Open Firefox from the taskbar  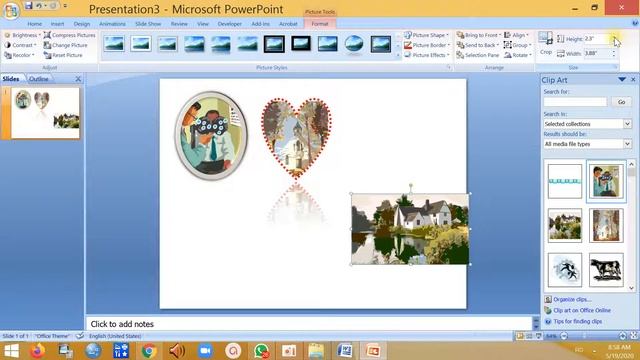[x=38, y=351]
